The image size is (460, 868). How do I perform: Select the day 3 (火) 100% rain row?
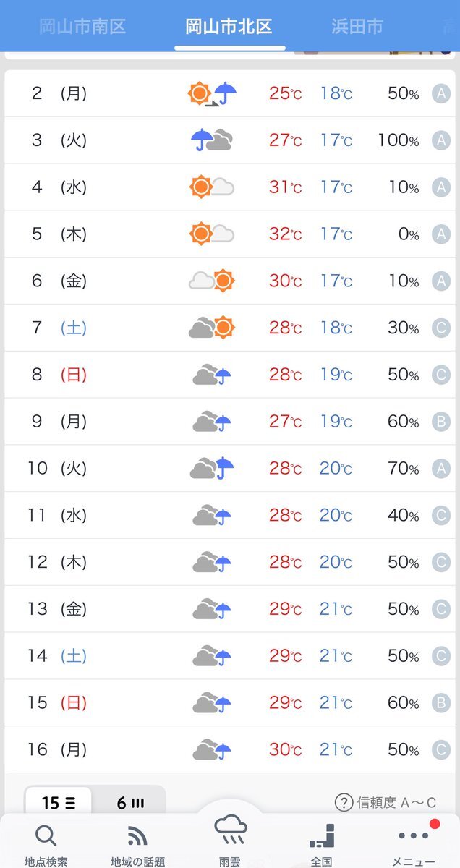pyautogui.click(x=230, y=140)
